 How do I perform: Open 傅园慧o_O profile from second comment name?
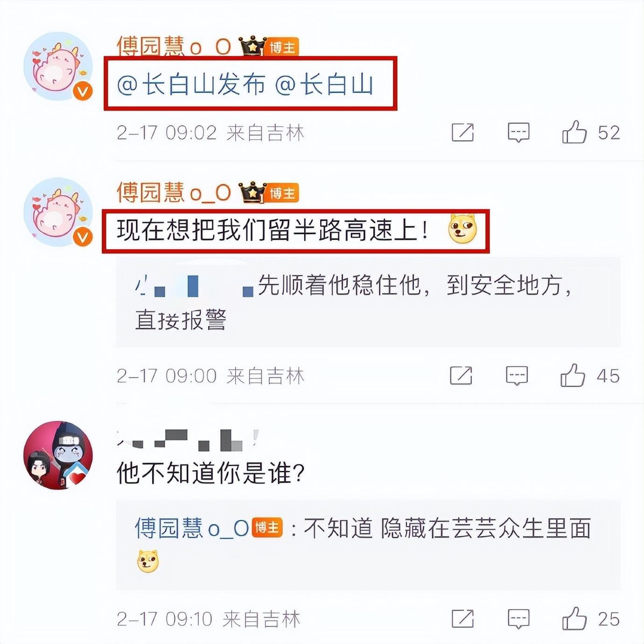click(x=174, y=193)
